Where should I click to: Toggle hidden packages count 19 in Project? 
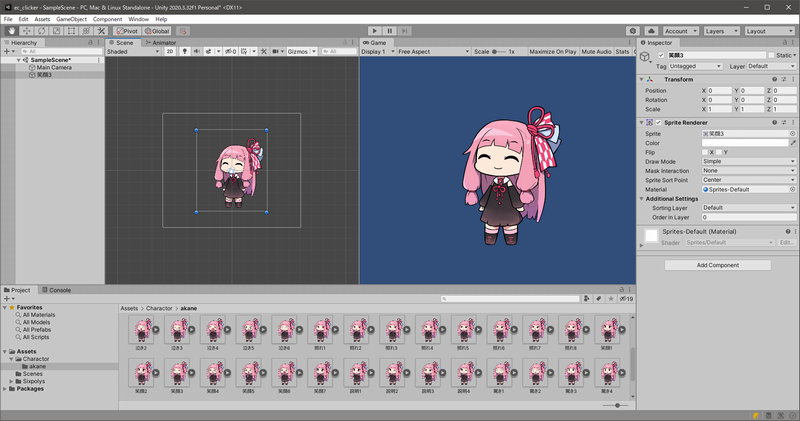[626, 299]
